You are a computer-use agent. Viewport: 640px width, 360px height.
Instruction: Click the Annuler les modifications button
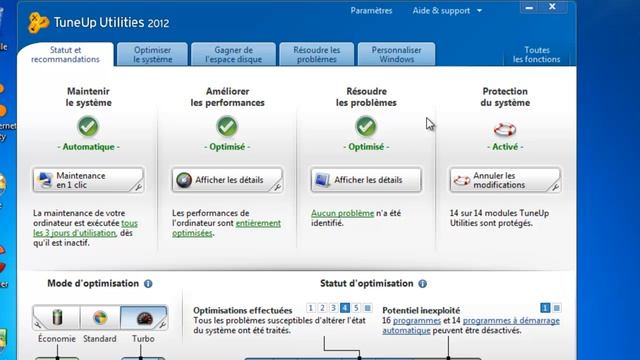coord(505,180)
